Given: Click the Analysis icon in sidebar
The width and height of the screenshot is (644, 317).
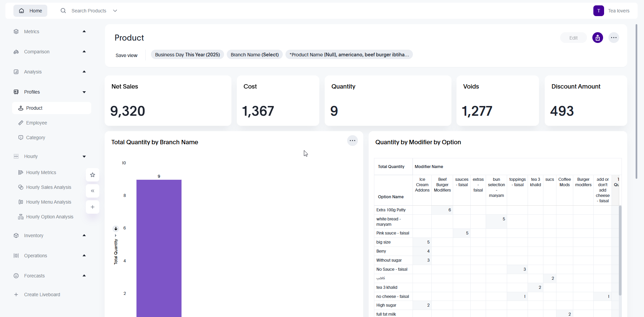Looking at the screenshot, I should tap(16, 71).
